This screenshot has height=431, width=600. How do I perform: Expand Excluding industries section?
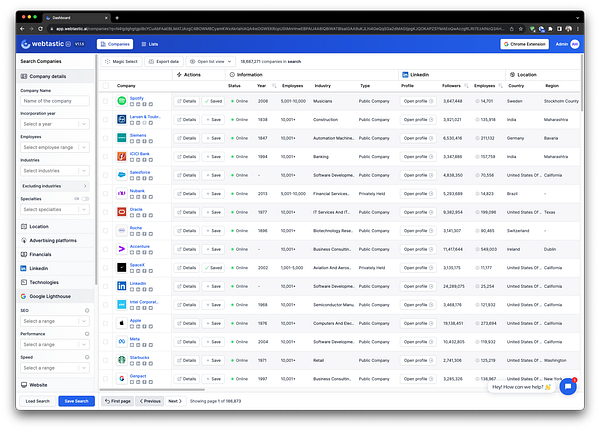pyautogui.click(x=55, y=186)
